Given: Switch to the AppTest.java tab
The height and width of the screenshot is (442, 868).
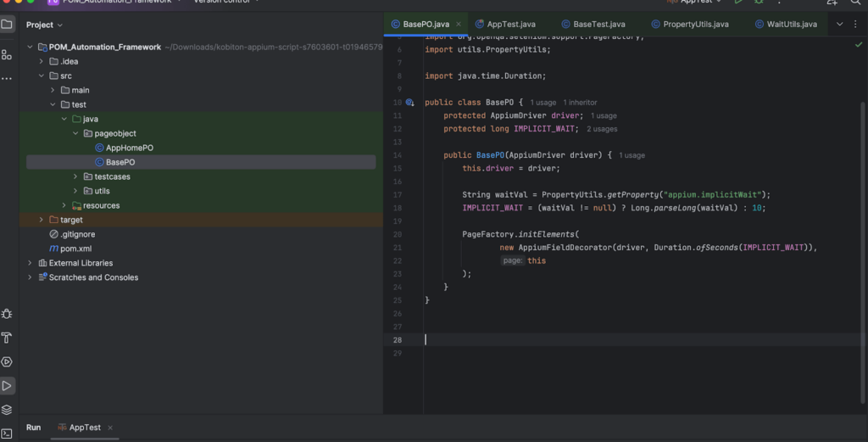Looking at the screenshot, I should (509, 25).
